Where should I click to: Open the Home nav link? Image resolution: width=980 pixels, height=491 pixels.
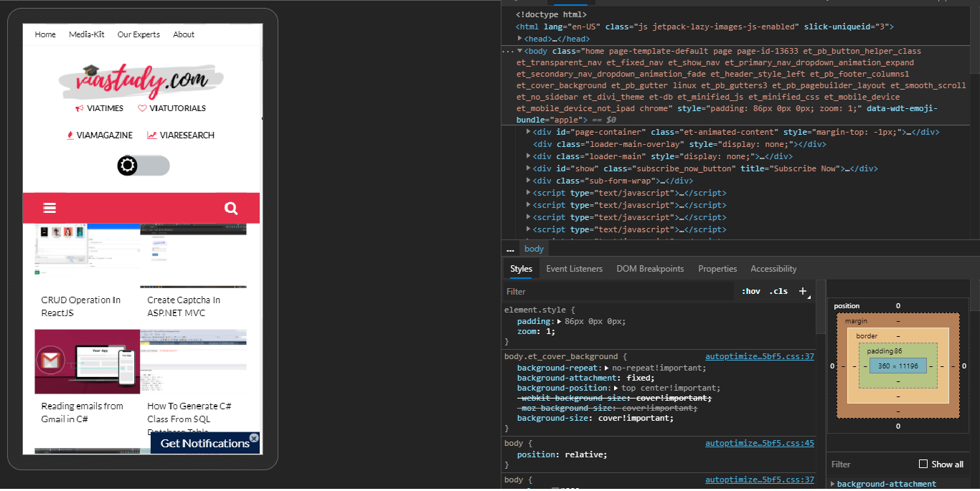pos(45,34)
